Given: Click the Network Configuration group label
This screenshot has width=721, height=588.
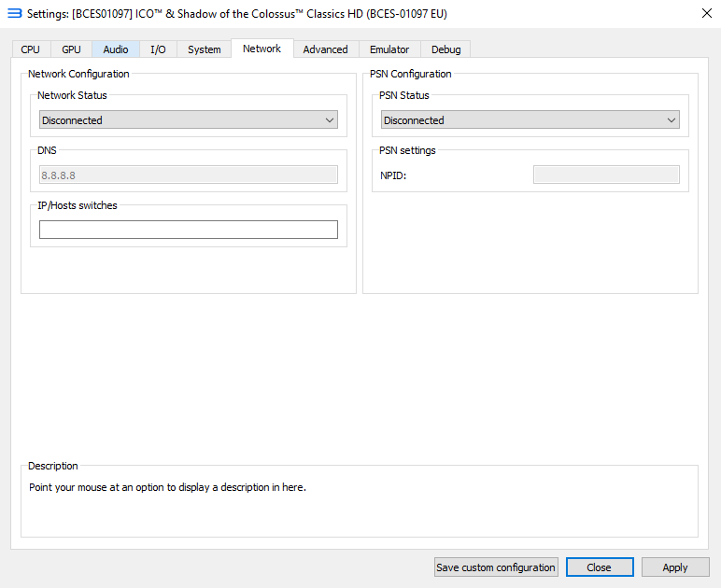Looking at the screenshot, I should click(x=78, y=74).
